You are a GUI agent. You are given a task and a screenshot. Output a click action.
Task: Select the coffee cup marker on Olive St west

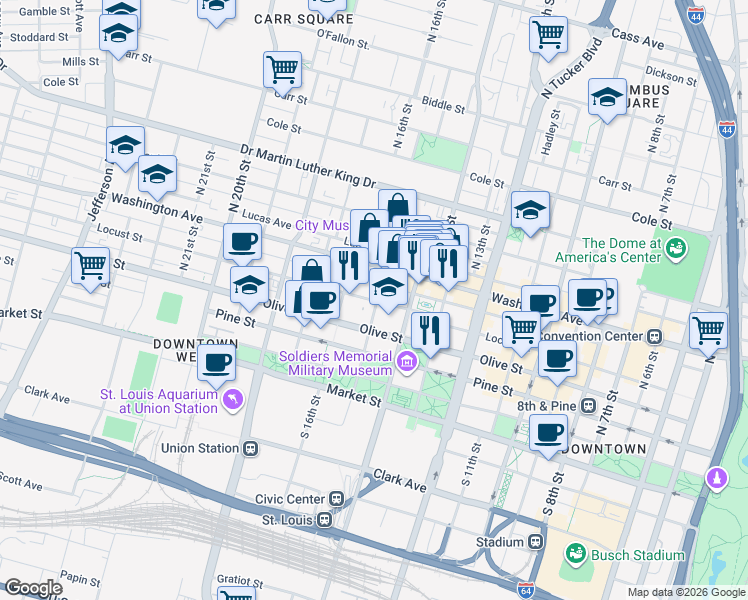pos(321,303)
